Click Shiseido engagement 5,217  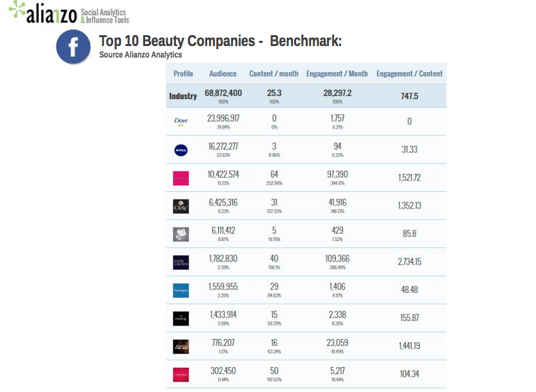(337, 370)
